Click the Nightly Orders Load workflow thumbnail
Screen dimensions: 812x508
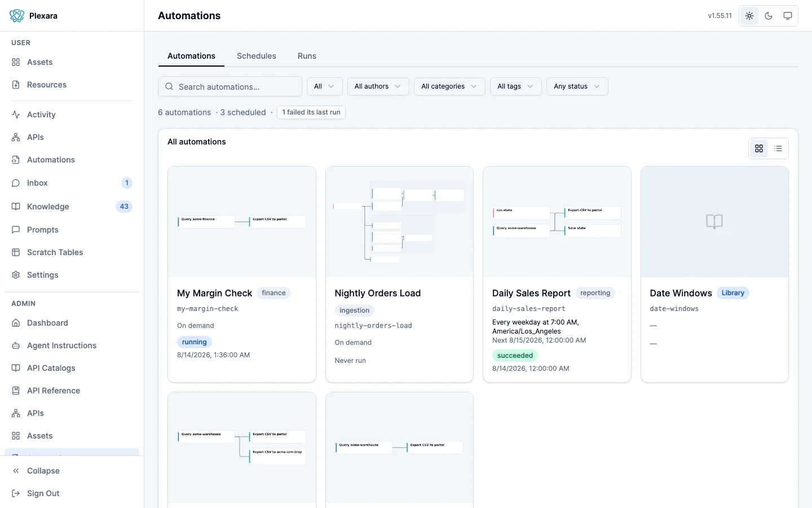click(x=399, y=222)
